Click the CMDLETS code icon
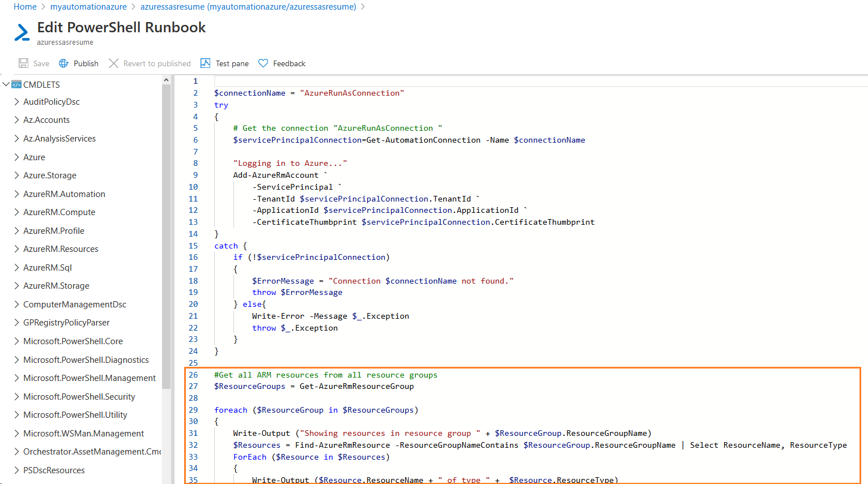Screen dimensions: 868x484 click(16, 84)
